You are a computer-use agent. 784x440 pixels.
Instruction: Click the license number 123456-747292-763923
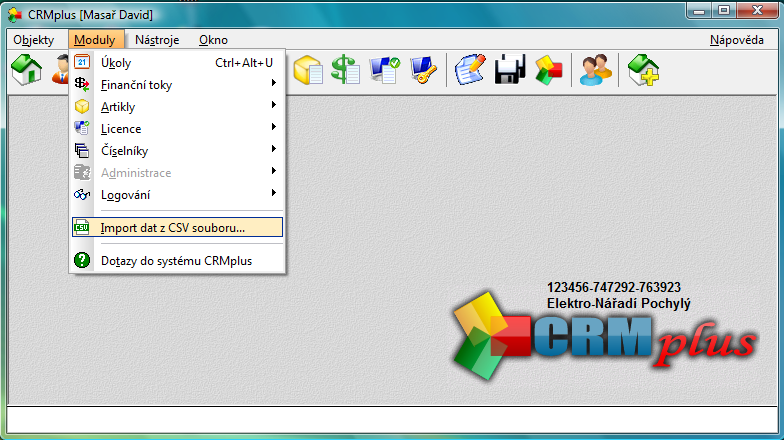click(614, 288)
